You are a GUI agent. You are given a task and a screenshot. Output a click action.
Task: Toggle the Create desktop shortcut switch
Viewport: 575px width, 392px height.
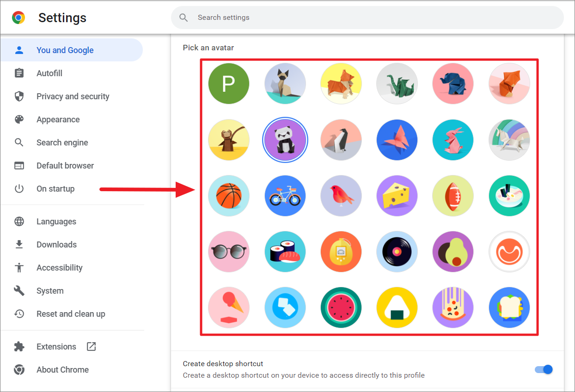[544, 369]
